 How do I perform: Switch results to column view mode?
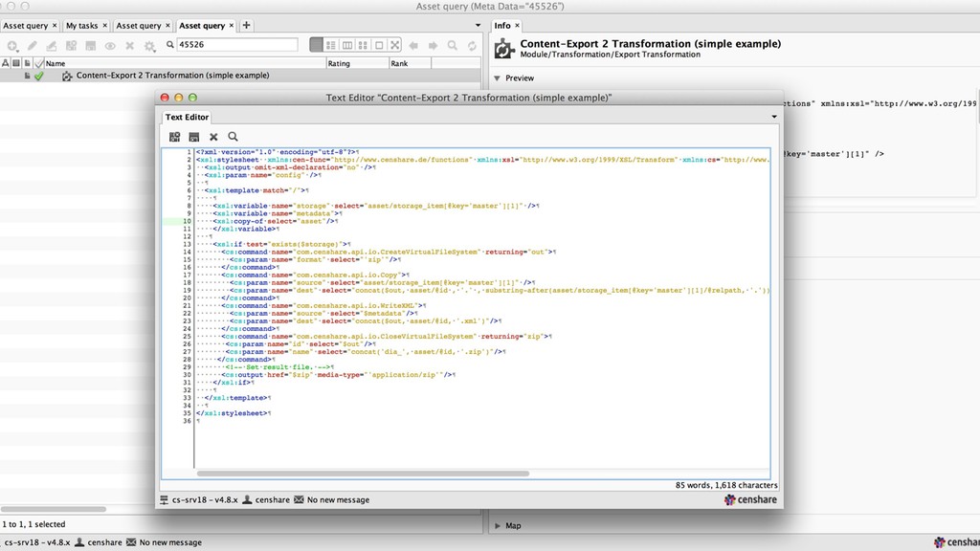(347, 45)
